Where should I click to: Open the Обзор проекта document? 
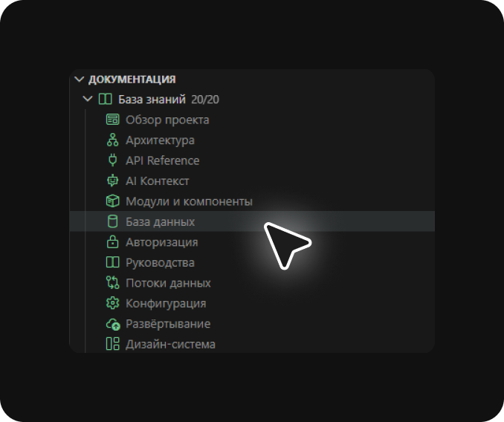tap(167, 120)
